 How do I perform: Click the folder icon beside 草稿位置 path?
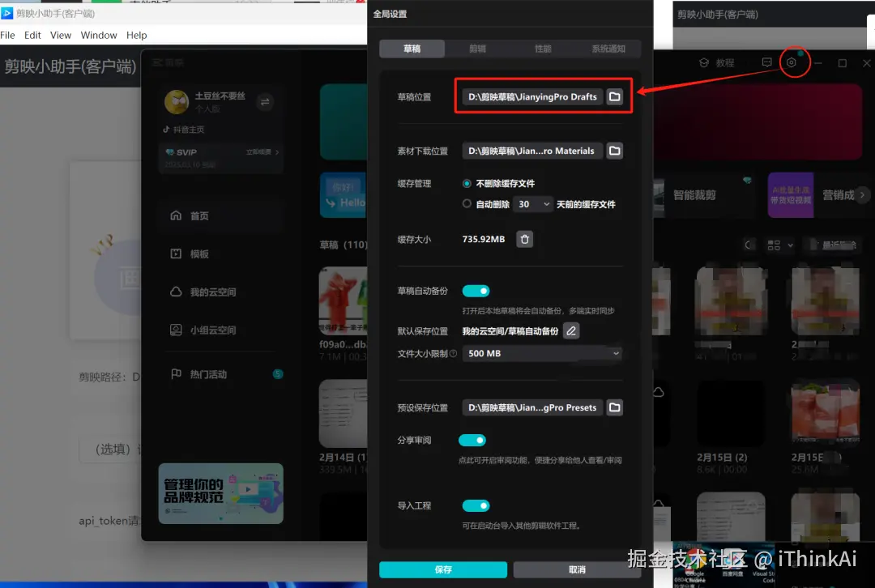click(613, 96)
